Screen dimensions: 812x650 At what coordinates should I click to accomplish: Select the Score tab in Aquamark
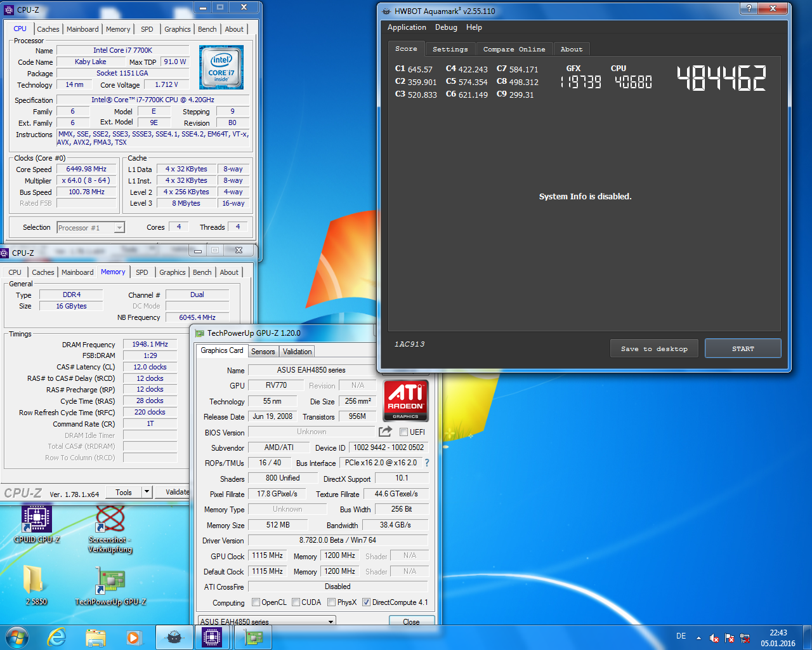406,48
